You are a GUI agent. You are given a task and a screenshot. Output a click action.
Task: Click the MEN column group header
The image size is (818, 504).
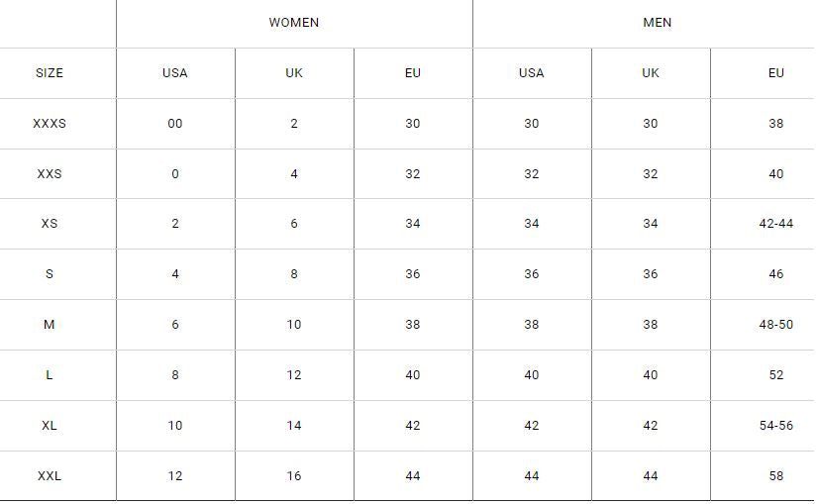(657, 23)
